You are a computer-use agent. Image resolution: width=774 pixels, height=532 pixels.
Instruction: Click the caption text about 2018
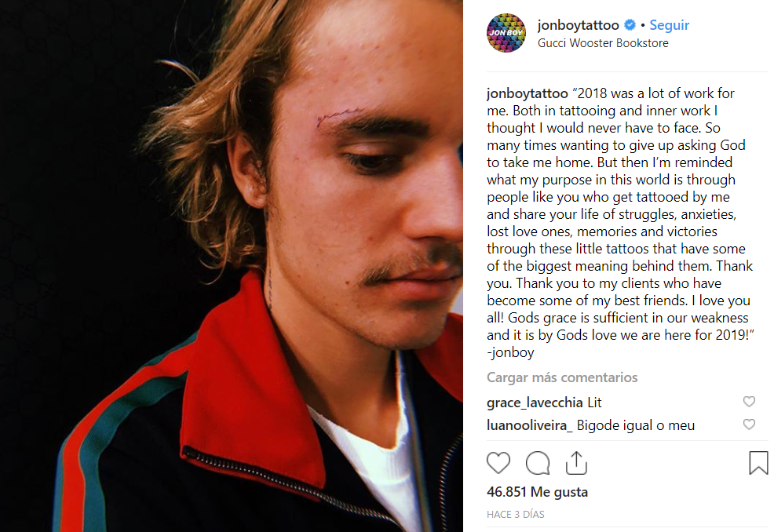(x=620, y=223)
